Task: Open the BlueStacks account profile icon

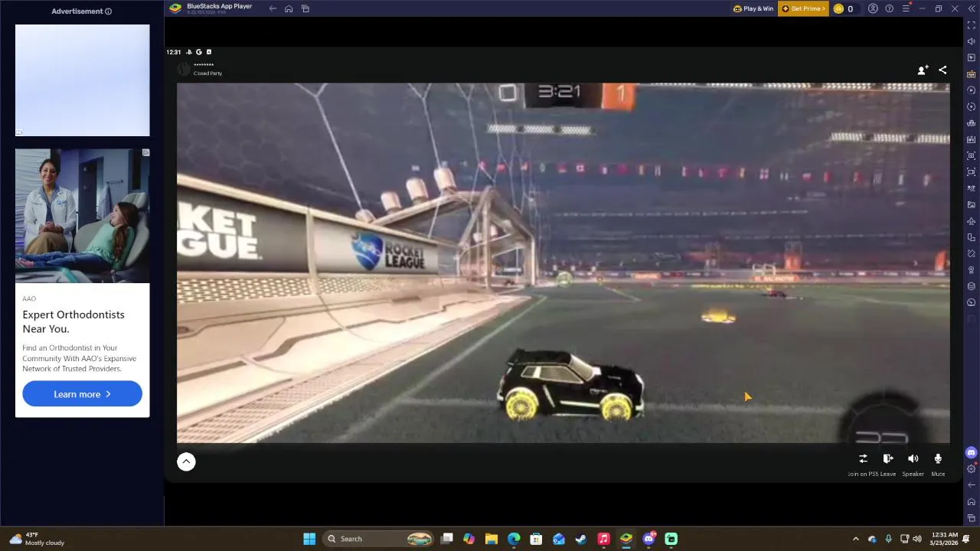Action: pyautogui.click(x=873, y=8)
